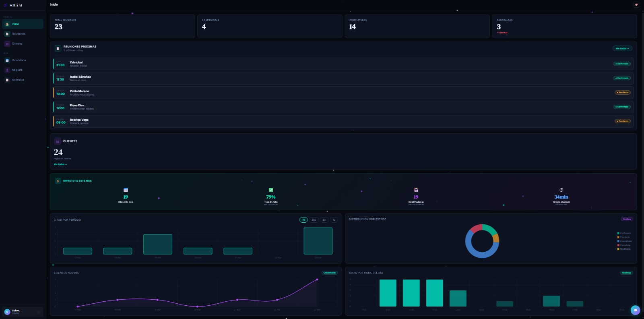Click the red Revisar link under Canceladas
The width and height of the screenshot is (644, 319).
coord(502,33)
